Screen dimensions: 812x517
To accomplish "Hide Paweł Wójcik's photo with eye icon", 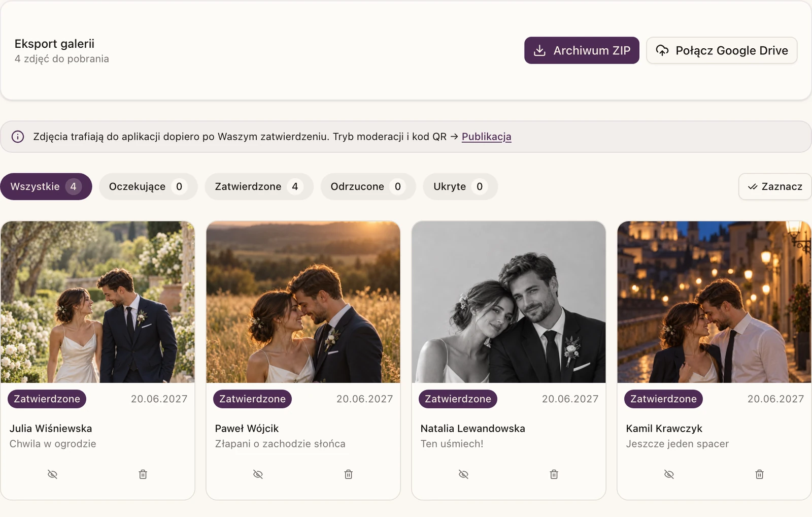I will tap(258, 474).
